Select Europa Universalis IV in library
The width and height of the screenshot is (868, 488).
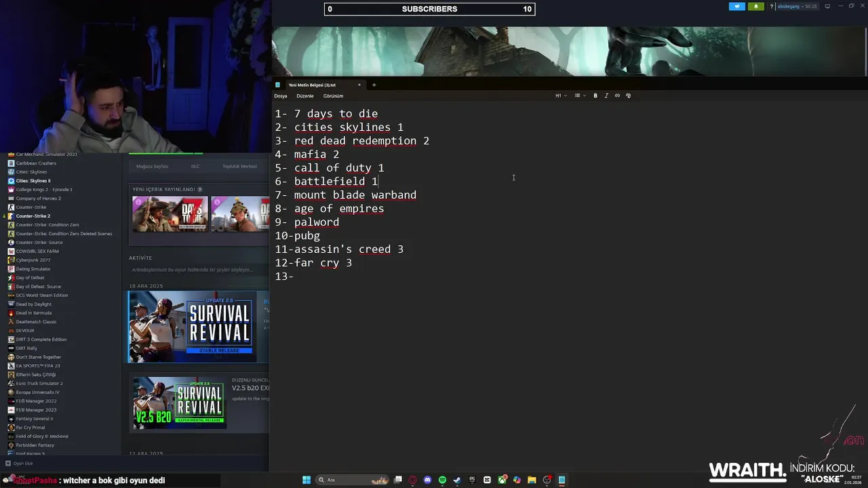(x=37, y=392)
